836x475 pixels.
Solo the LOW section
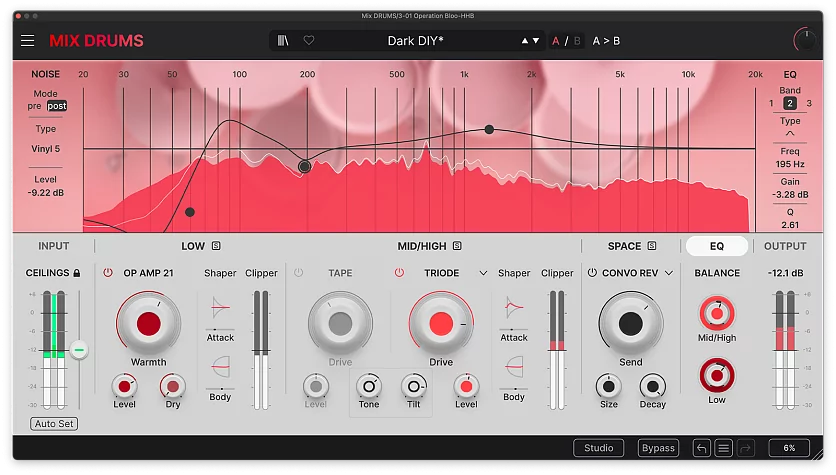(x=216, y=246)
